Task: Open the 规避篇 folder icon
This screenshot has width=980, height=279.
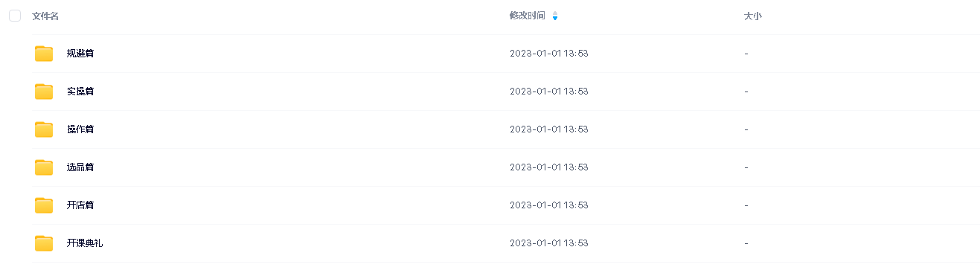Action: (x=44, y=54)
